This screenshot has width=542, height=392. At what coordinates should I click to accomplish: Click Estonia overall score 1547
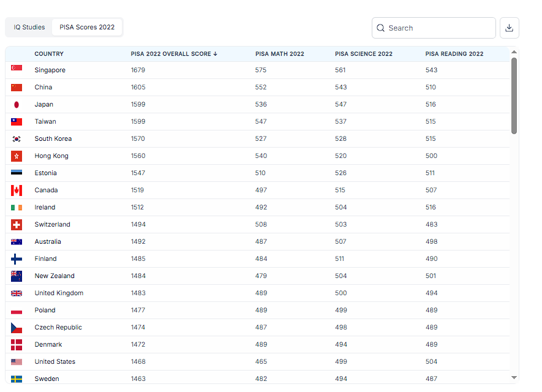point(138,173)
